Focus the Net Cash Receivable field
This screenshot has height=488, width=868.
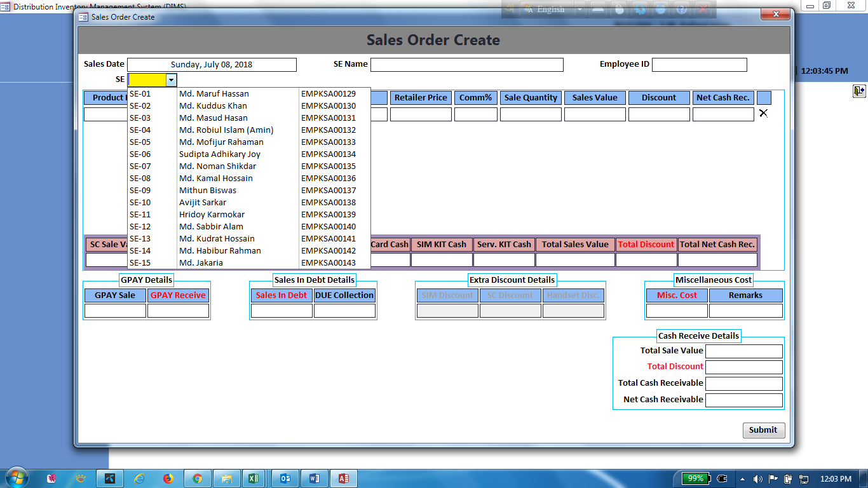pyautogui.click(x=744, y=400)
